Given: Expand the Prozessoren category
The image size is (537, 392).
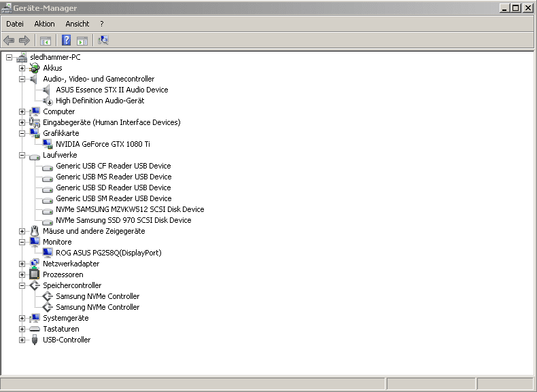Looking at the screenshot, I should 22,275.
